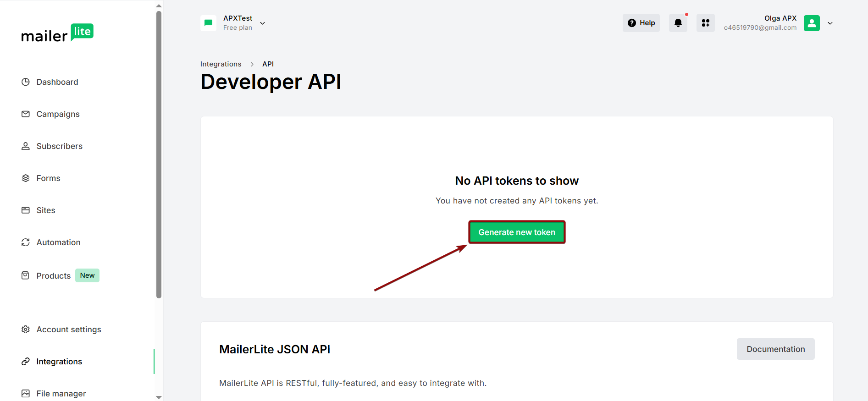Screen dimensions: 868x401
Task: Open Sites in the sidebar
Action: (46, 210)
